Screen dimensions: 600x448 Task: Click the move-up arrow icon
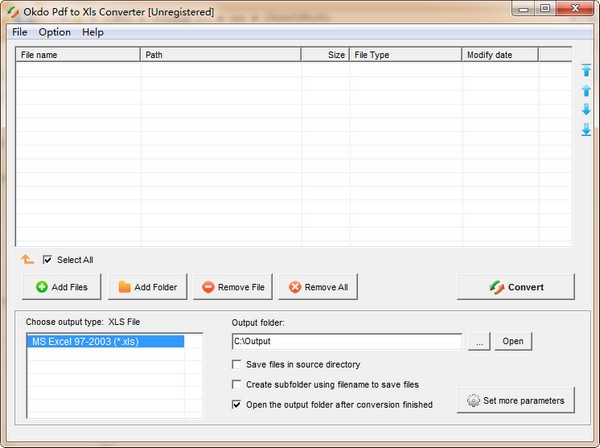pyautogui.click(x=586, y=90)
